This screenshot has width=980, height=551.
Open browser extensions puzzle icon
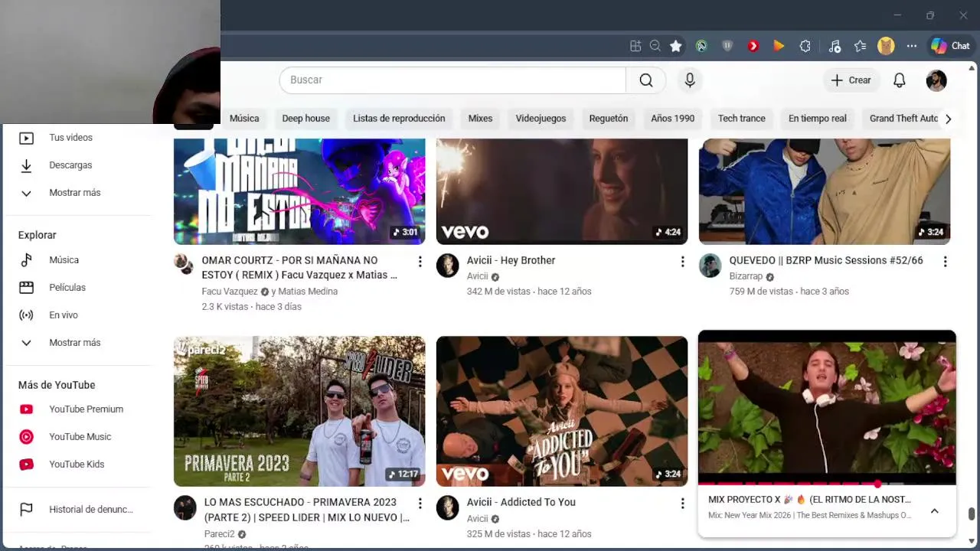coord(805,46)
